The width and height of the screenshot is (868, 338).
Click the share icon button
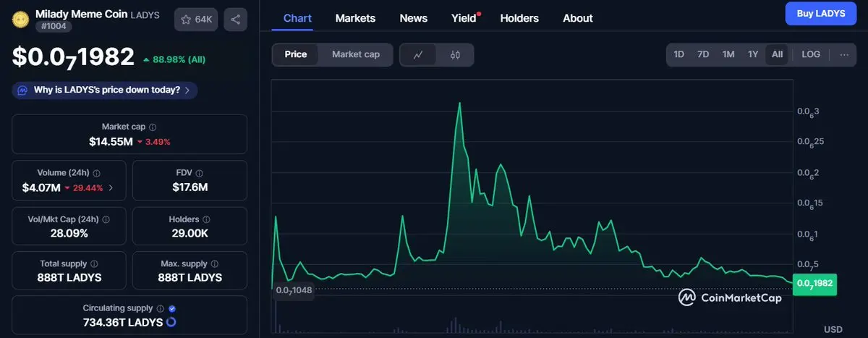(236, 20)
